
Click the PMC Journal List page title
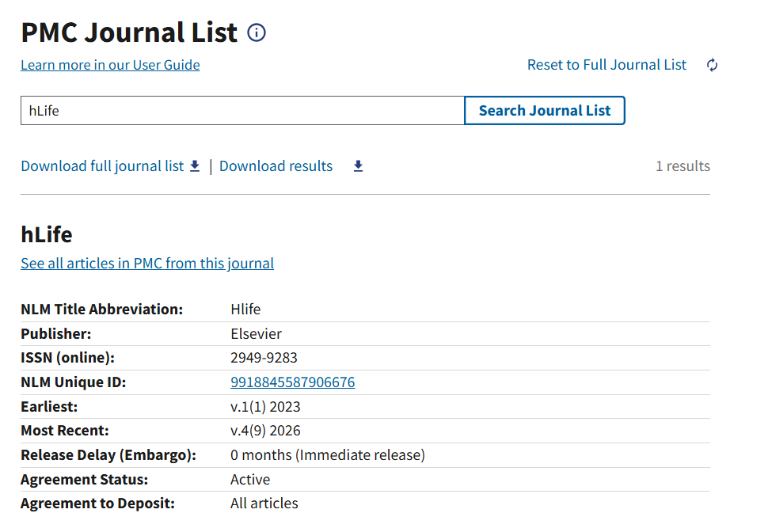pyautogui.click(x=130, y=33)
